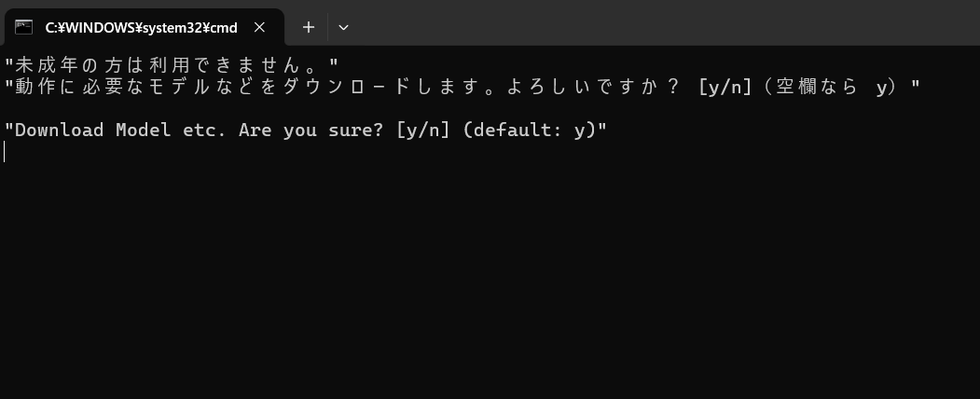Image resolution: width=980 pixels, height=399 pixels.
Task: Open a new tab with the plus icon
Action: (x=308, y=27)
